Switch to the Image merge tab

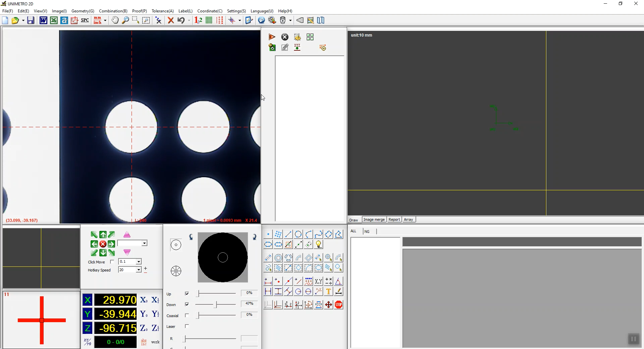pos(374,219)
